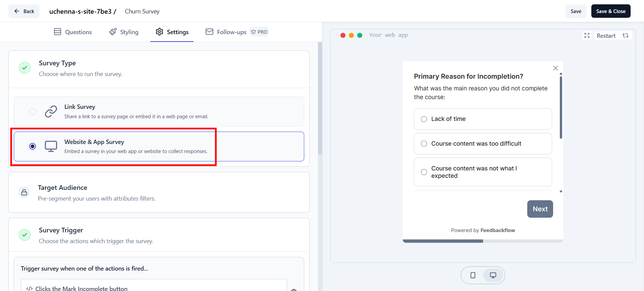Screen dimensions: 644x291
Task: Click the Next button in survey
Action: 540,209
